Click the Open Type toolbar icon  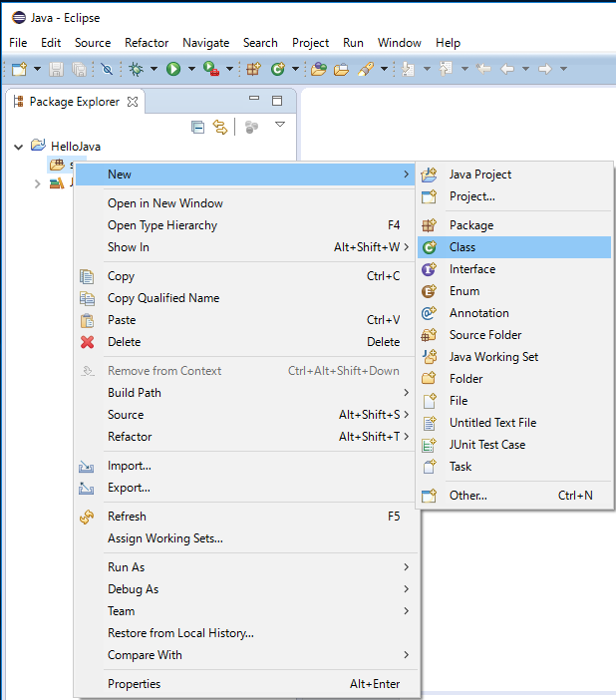click(x=319, y=69)
